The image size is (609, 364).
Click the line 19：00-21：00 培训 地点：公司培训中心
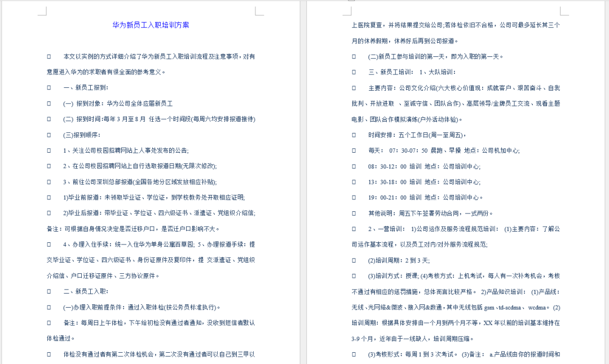point(423,197)
